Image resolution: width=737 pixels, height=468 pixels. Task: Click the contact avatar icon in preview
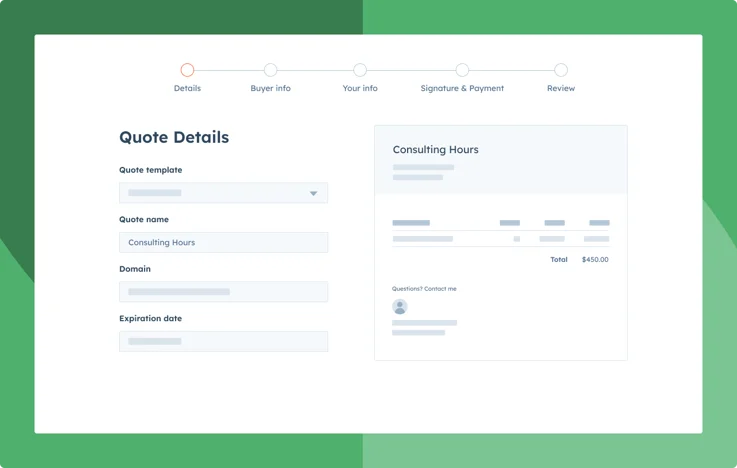pyautogui.click(x=400, y=307)
